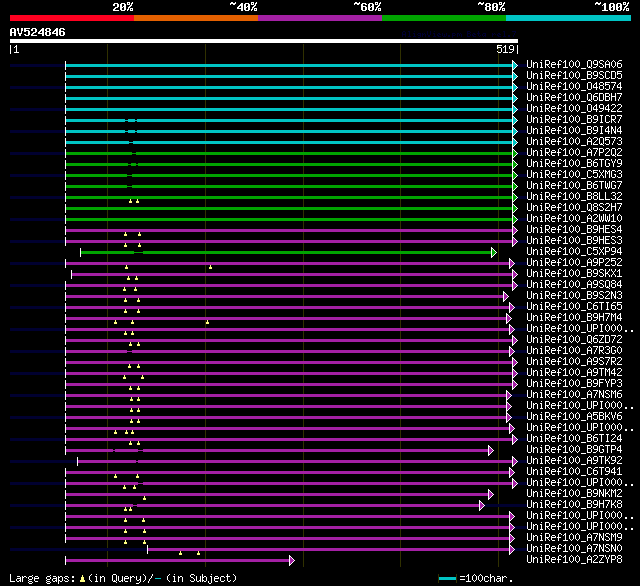Viewport: 640px width, 586px height.
Task: Select the UniRef100_C5XP94 label
Action: click(574, 252)
